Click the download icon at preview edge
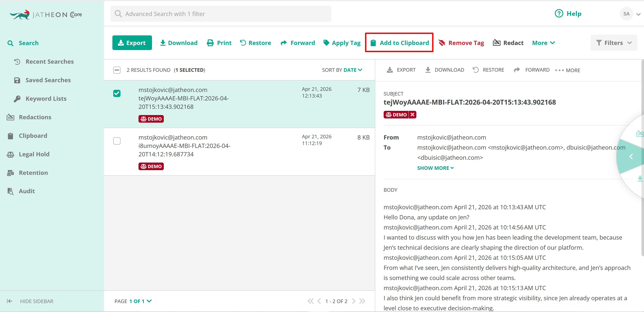Screen dimensions: 644x312 pyautogui.click(x=640, y=179)
